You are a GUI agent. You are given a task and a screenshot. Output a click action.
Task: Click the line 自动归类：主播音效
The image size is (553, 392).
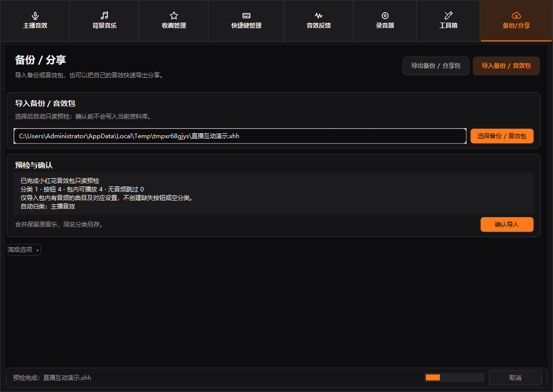[48, 207]
